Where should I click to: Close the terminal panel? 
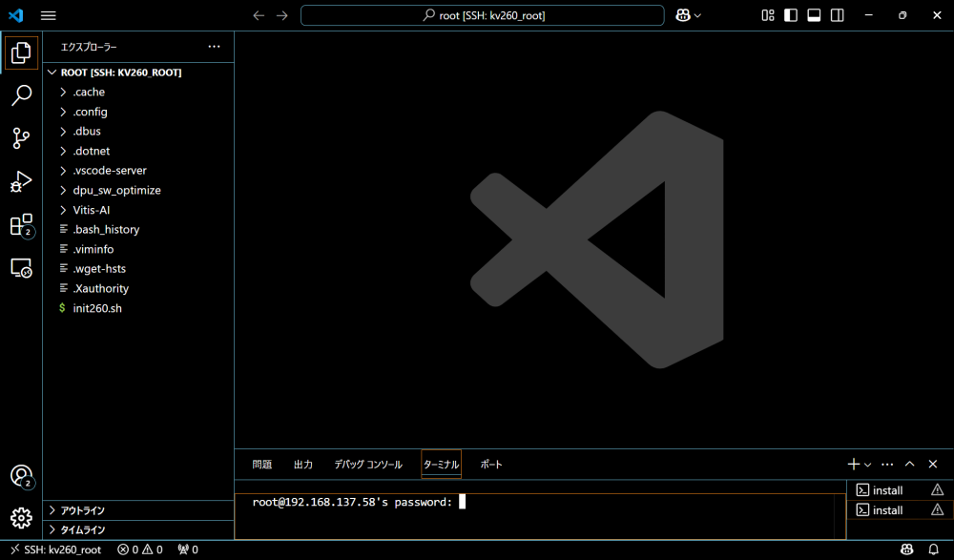[933, 465]
